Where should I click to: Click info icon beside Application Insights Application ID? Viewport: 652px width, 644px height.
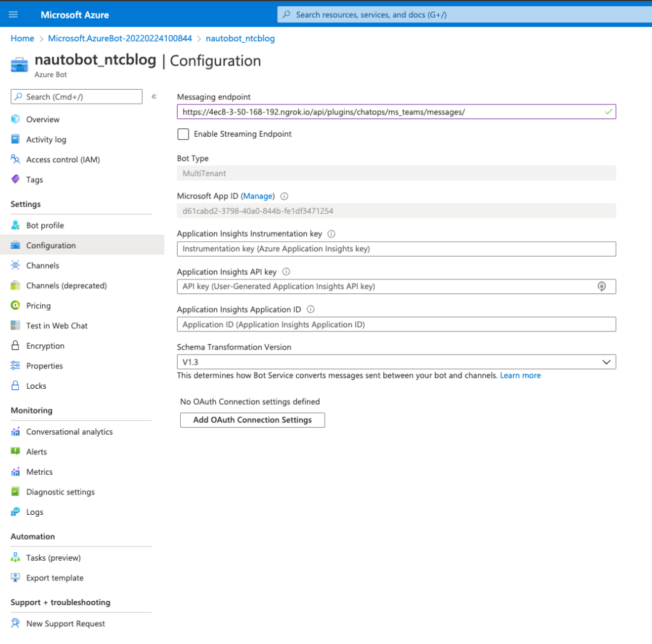tap(311, 309)
